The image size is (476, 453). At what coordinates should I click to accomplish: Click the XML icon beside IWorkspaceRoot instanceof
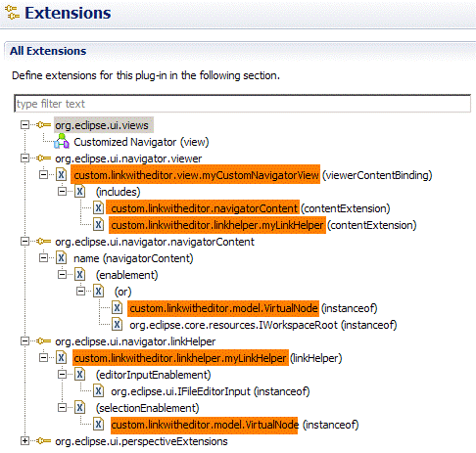tap(118, 325)
